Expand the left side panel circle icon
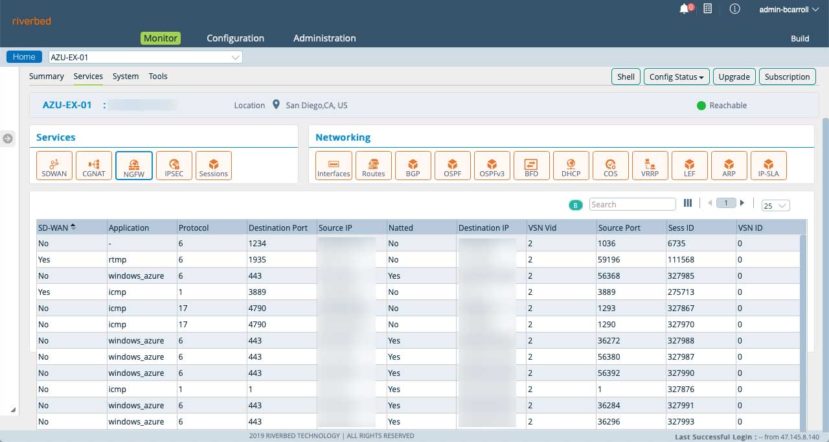829x442 pixels. 7,139
